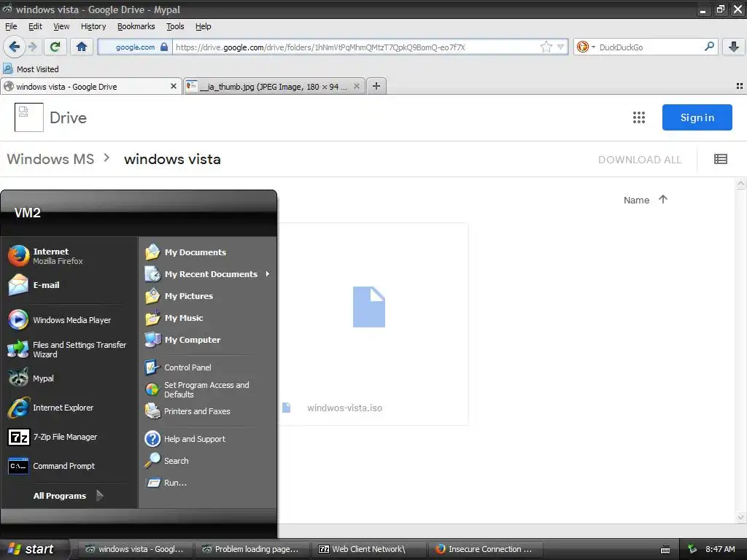Click the blue Sign in button
Viewport: 747px width, 560px height.
point(697,117)
